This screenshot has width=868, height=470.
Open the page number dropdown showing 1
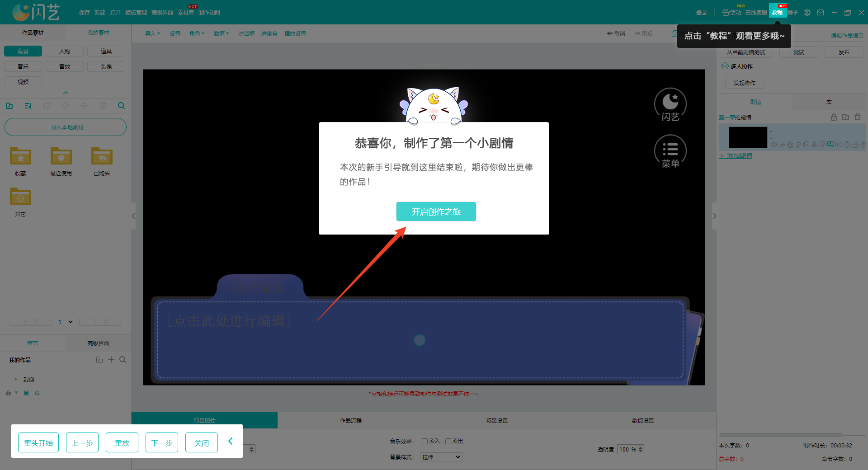pos(65,322)
